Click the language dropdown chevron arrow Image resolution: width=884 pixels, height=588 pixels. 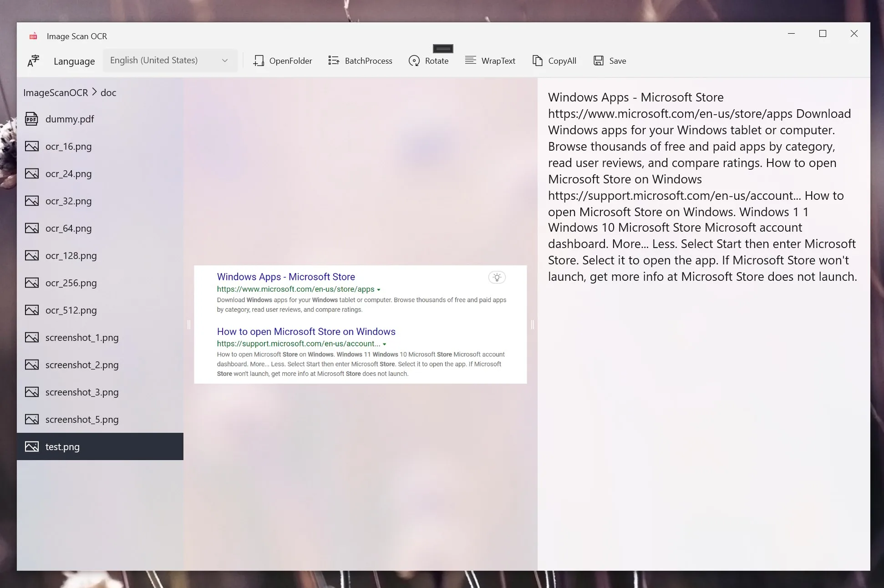pos(224,61)
